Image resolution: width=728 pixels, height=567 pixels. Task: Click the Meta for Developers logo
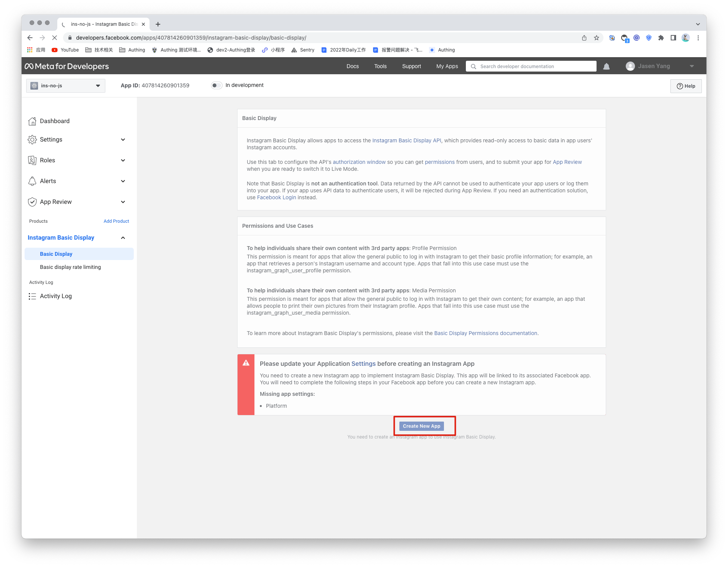pos(67,67)
